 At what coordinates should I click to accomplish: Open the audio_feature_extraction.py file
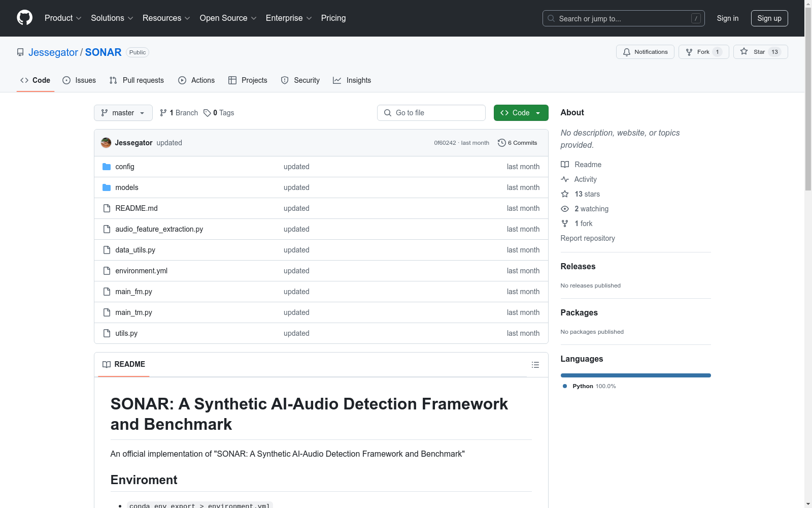click(159, 229)
